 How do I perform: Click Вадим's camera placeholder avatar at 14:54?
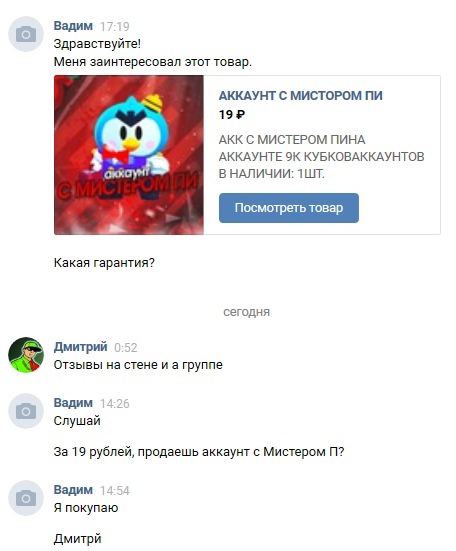[26, 498]
